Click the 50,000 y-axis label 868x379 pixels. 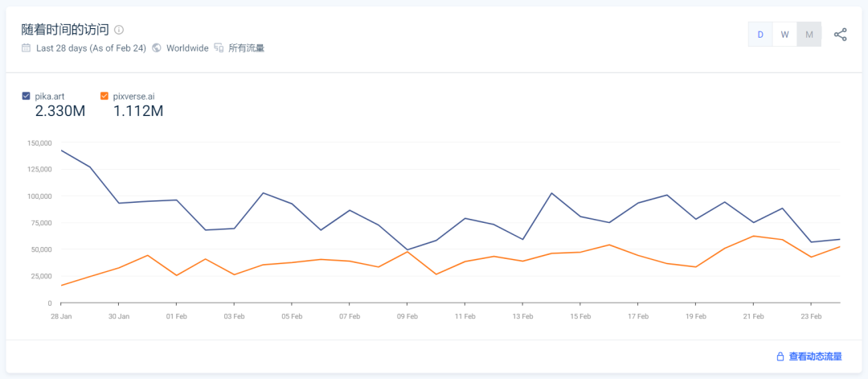pyautogui.click(x=41, y=249)
